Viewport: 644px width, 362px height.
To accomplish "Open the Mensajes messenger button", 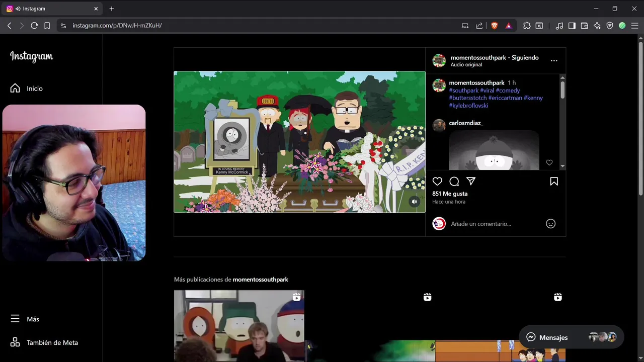I will [x=571, y=337].
